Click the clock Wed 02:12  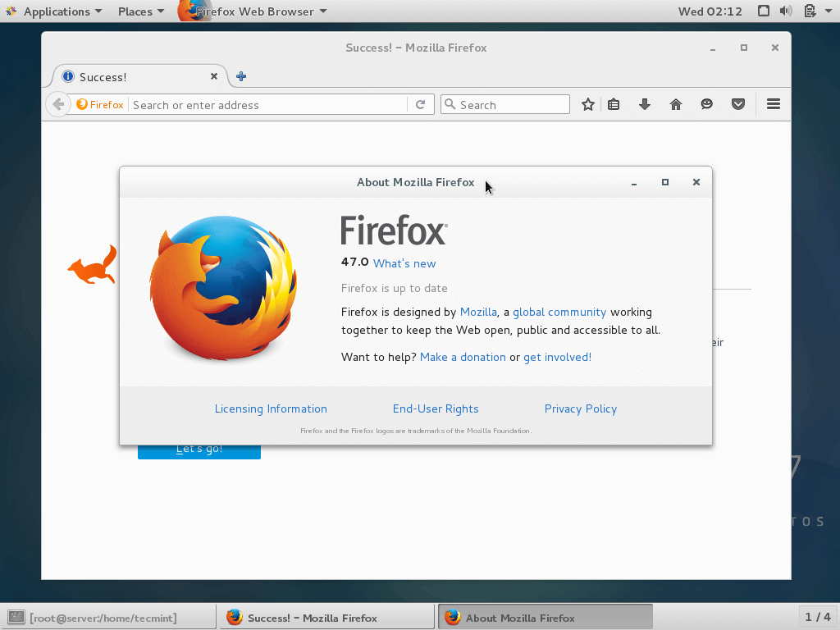[710, 11]
